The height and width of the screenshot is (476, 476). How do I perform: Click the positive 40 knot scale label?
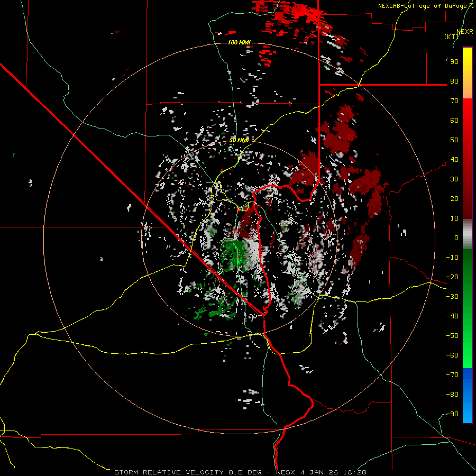454,160
